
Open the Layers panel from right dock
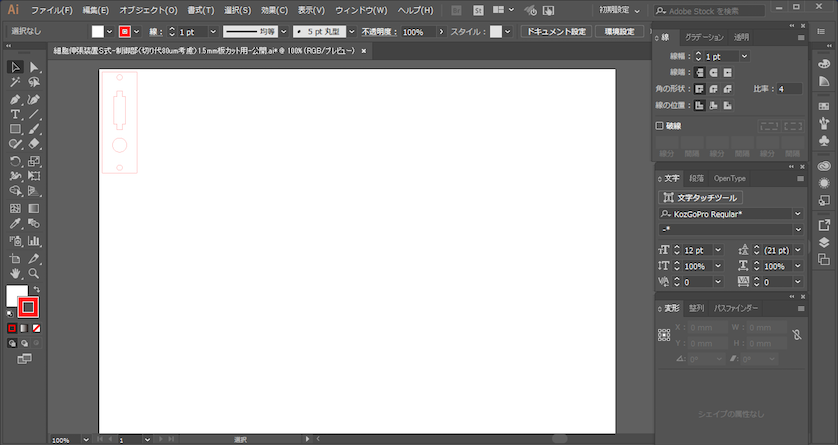(x=824, y=242)
